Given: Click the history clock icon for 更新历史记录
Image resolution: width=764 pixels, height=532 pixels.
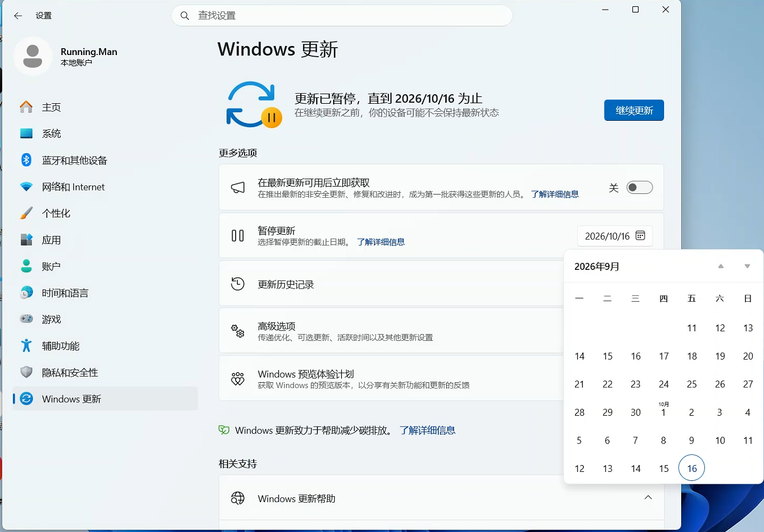Looking at the screenshot, I should [238, 284].
